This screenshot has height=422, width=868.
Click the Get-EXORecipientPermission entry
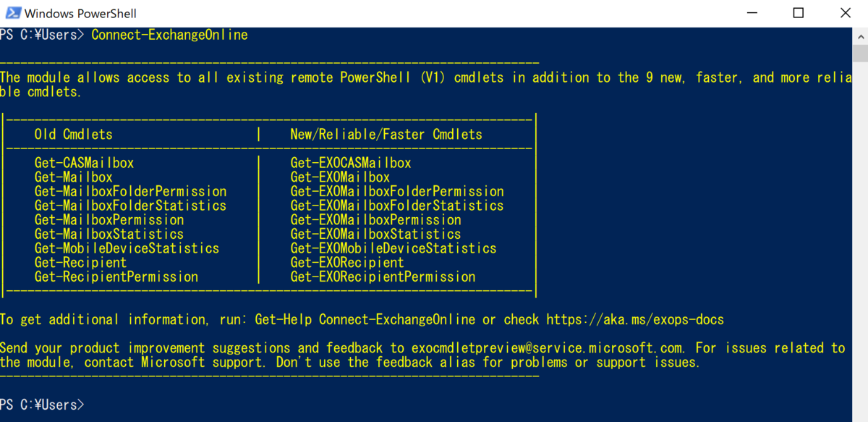(383, 277)
